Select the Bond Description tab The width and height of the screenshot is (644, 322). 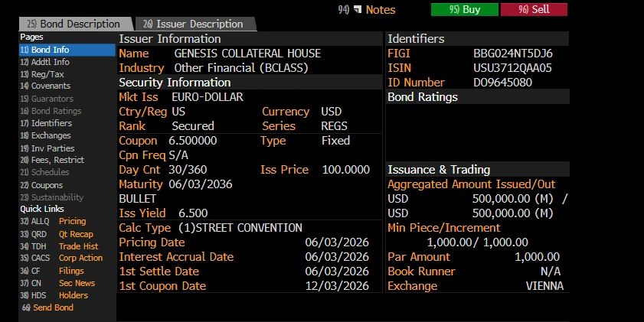pyautogui.click(x=76, y=24)
